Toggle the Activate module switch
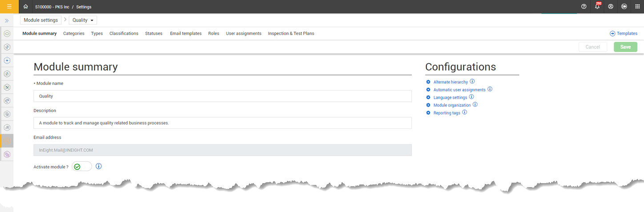Viewport: 644px width, 212px height. point(82,167)
